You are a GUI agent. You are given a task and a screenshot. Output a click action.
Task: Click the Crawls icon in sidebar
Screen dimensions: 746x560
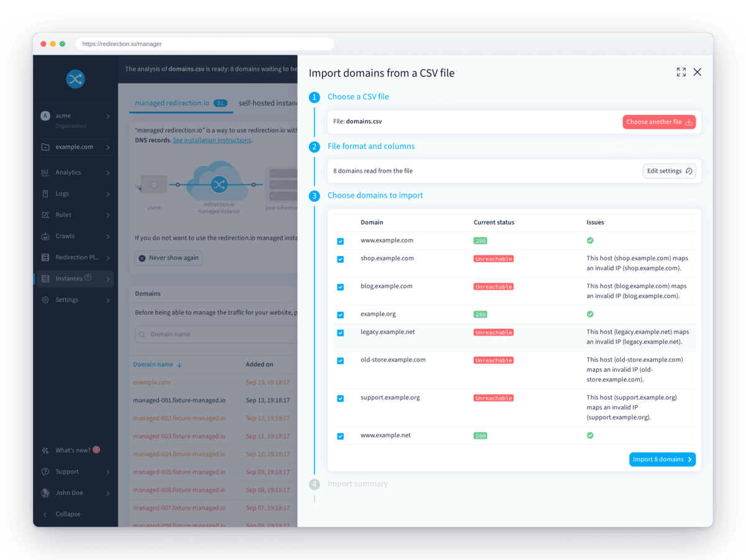pyautogui.click(x=45, y=236)
